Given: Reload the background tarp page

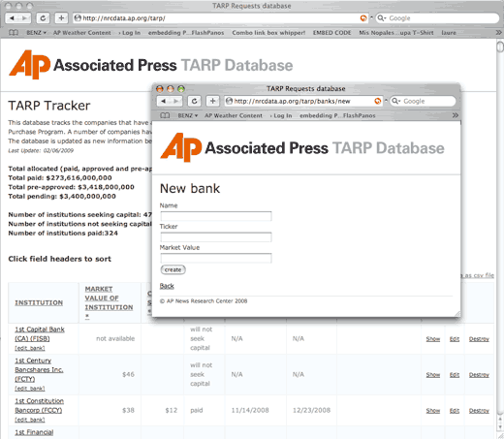Looking at the screenshot, I should 43,18.
